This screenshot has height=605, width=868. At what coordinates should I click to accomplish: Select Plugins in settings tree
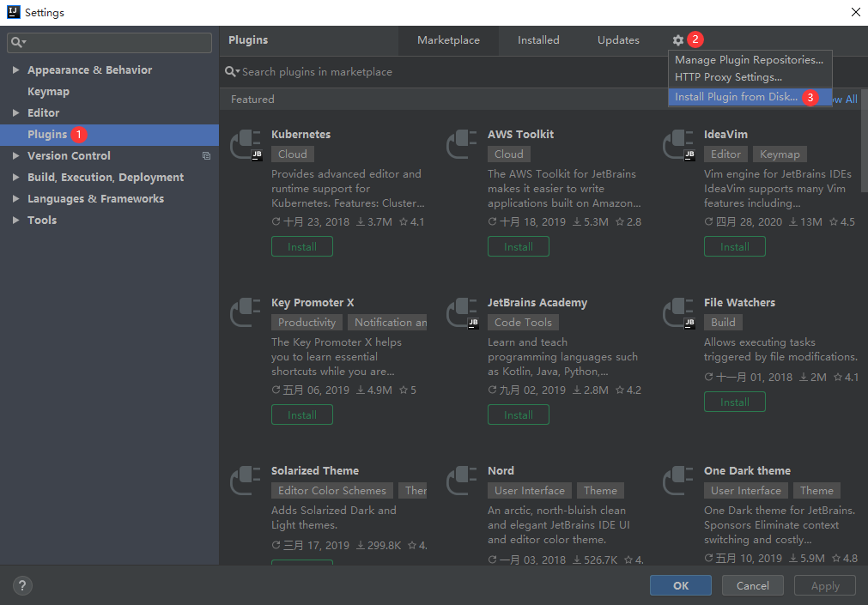coord(110,135)
